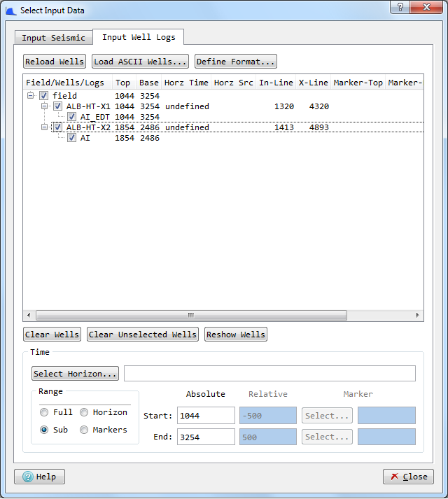
Task: Select the Full range radio button
Action: 44,412
